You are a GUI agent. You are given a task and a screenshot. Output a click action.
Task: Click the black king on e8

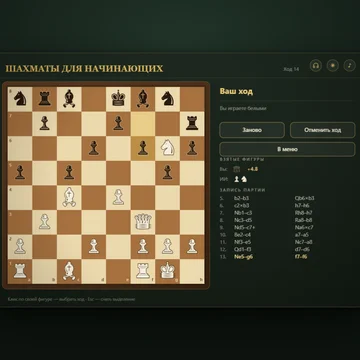click(x=118, y=99)
